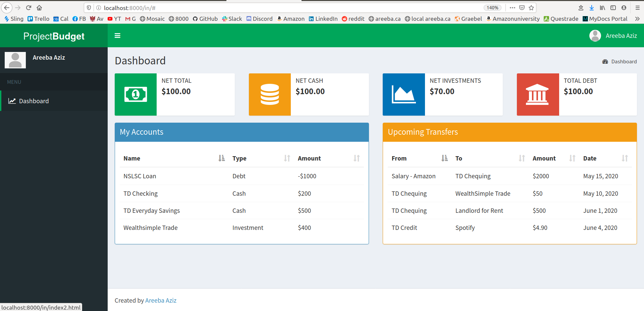Select the blue Net Investments chart icon
This screenshot has height=311, width=644.
tap(404, 95)
